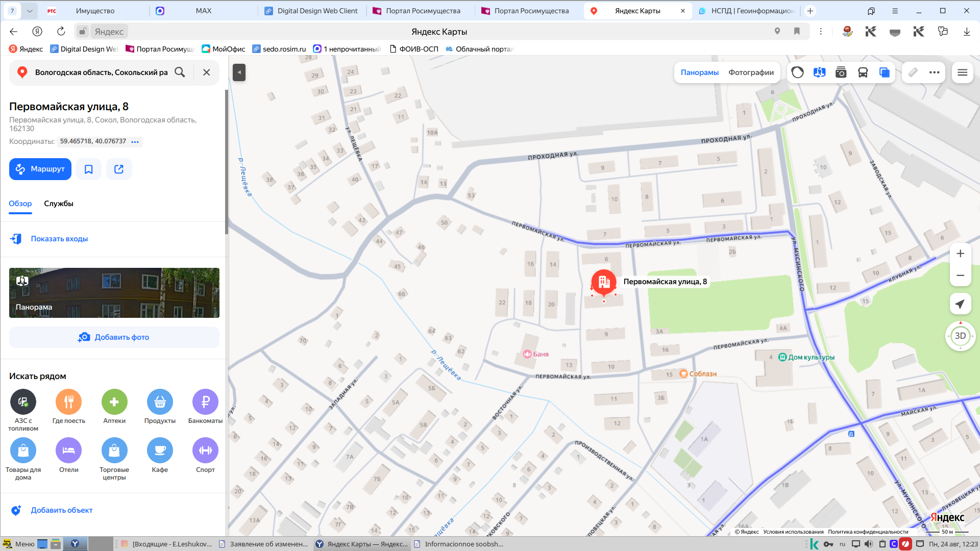Image resolution: width=980 pixels, height=551 pixels.
Task: Switch to the Службы tab
Action: (59, 204)
